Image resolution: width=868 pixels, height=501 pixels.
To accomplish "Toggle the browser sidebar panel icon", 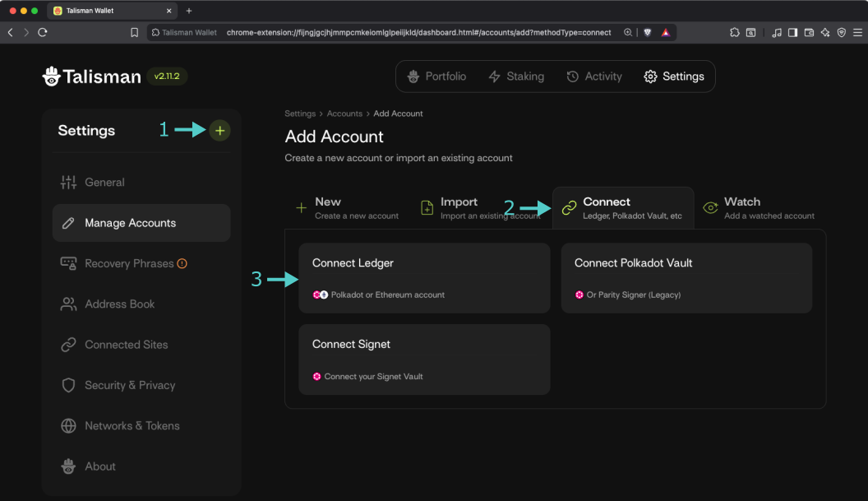I will pyautogui.click(x=792, y=33).
